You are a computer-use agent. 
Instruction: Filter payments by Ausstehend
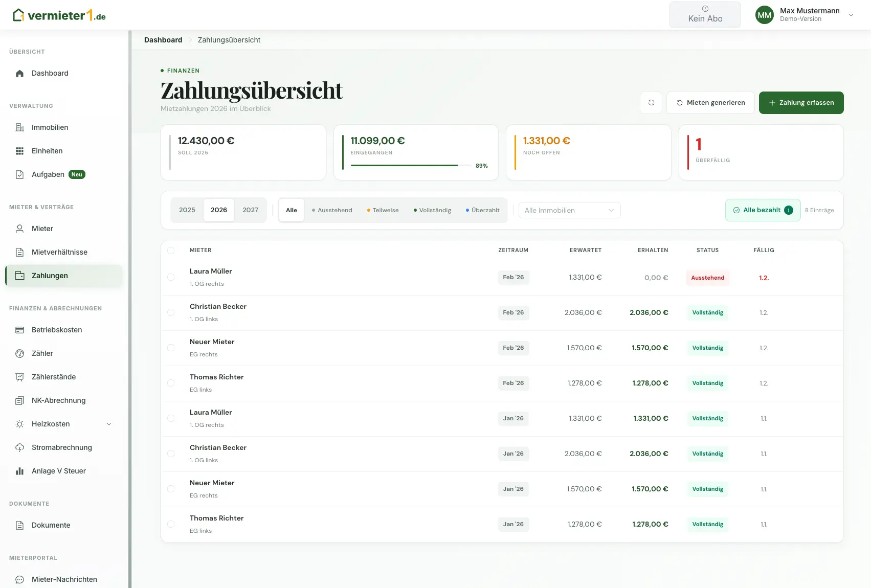click(x=332, y=210)
